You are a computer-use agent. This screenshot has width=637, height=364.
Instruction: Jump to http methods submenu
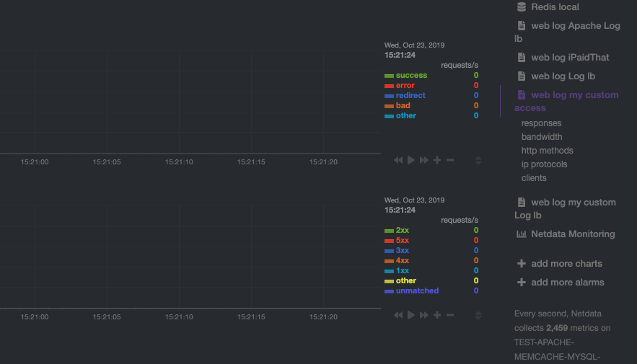pyautogui.click(x=548, y=151)
